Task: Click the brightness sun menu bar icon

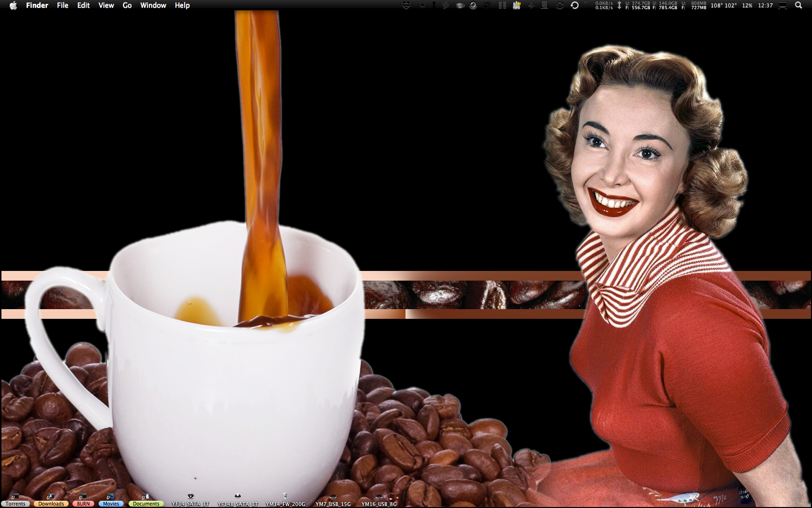Action: point(422,5)
